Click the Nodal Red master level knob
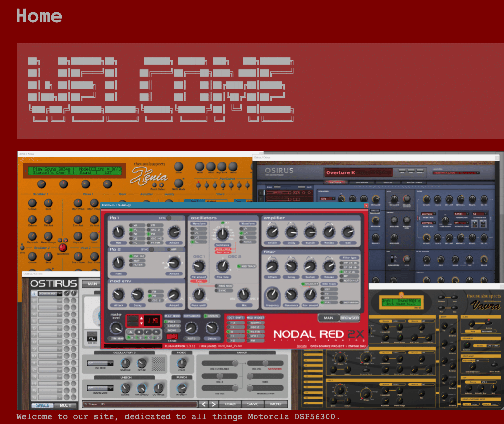Viewport: 504px width, 424px height. [116, 328]
